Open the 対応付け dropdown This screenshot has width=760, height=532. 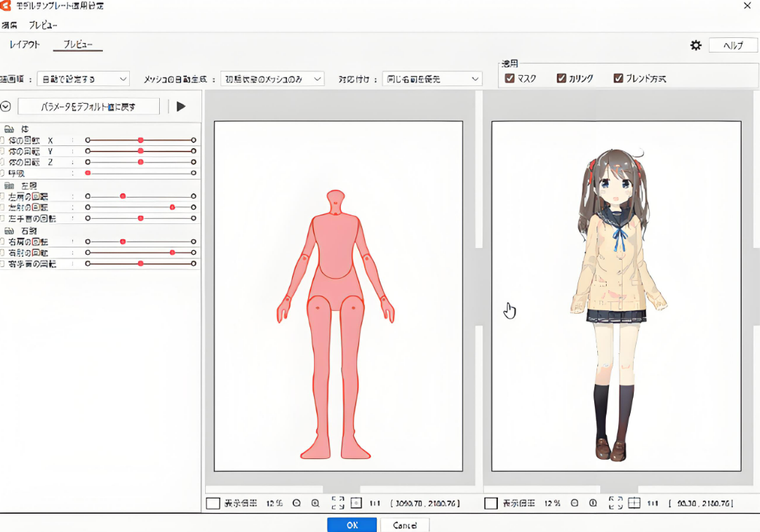pos(432,79)
